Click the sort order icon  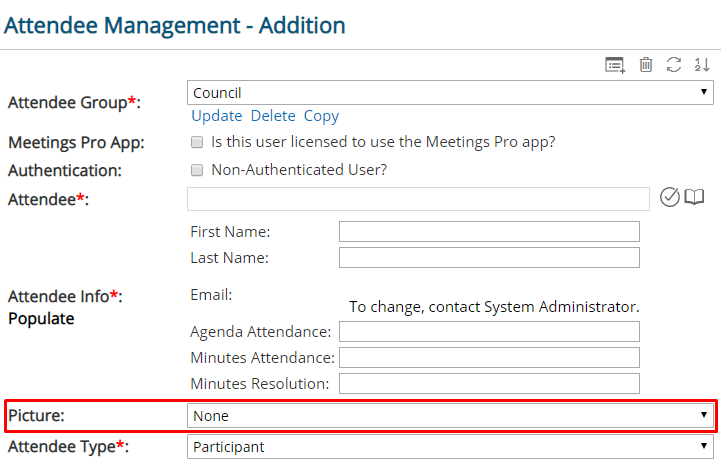pos(702,64)
